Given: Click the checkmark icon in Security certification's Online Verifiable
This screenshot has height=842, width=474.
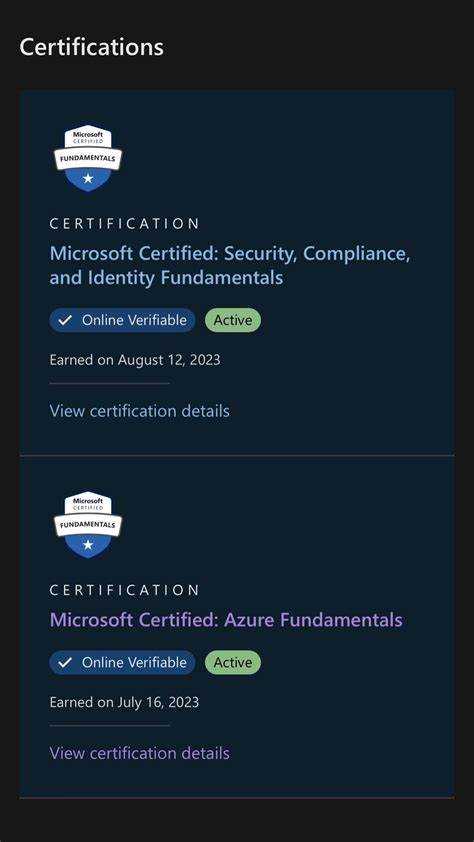Looking at the screenshot, I should point(65,321).
